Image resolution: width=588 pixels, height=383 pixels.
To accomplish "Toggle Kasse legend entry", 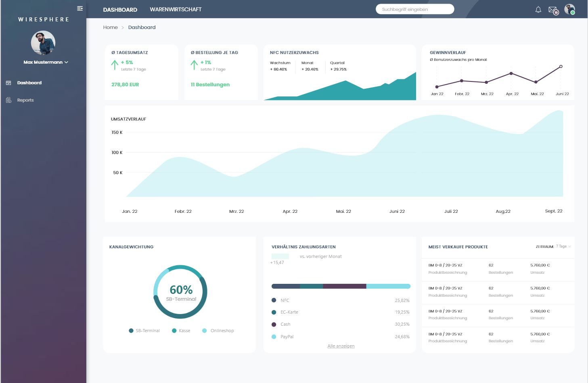I will tap(181, 331).
